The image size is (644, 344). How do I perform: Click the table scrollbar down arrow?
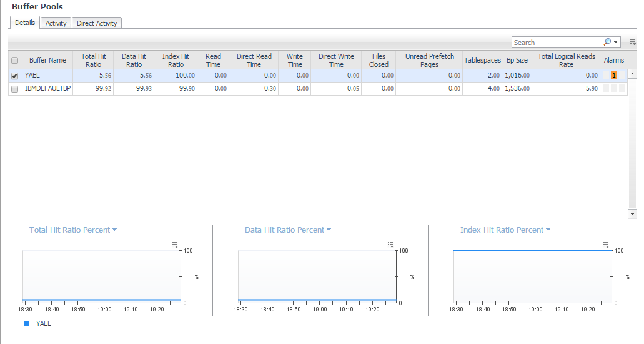tap(633, 214)
